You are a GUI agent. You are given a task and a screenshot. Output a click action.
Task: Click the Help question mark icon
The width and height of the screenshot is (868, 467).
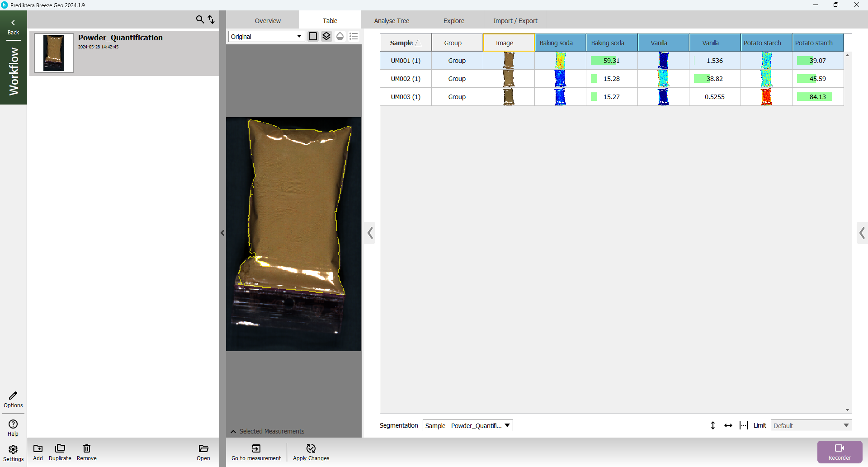13,427
